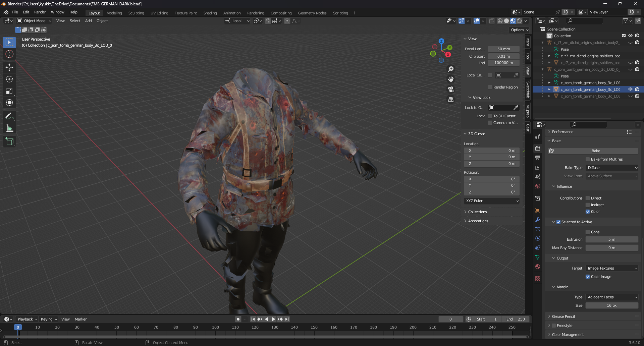The width and height of the screenshot is (644, 346).
Task: Open the Object Mode dropdown
Action: [x=35, y=21]
